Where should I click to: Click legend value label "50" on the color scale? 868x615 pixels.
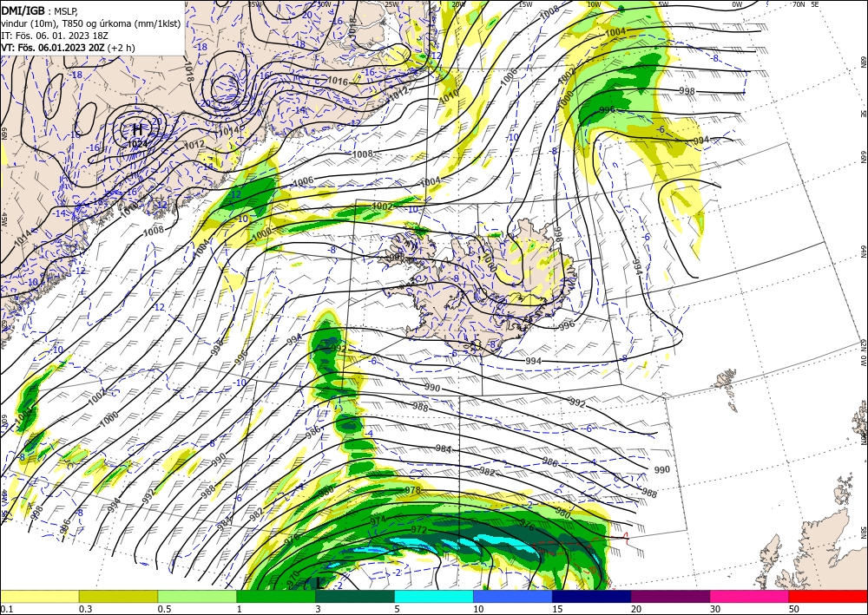click(794, 609)
